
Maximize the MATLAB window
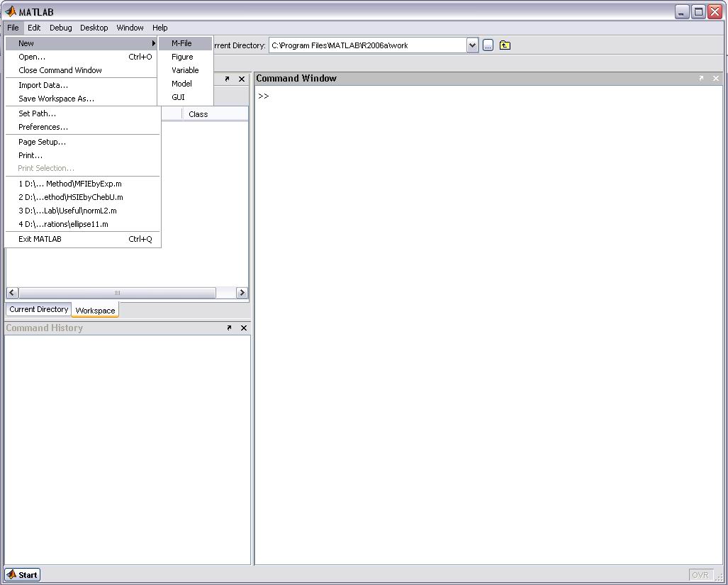coord(698,11)
